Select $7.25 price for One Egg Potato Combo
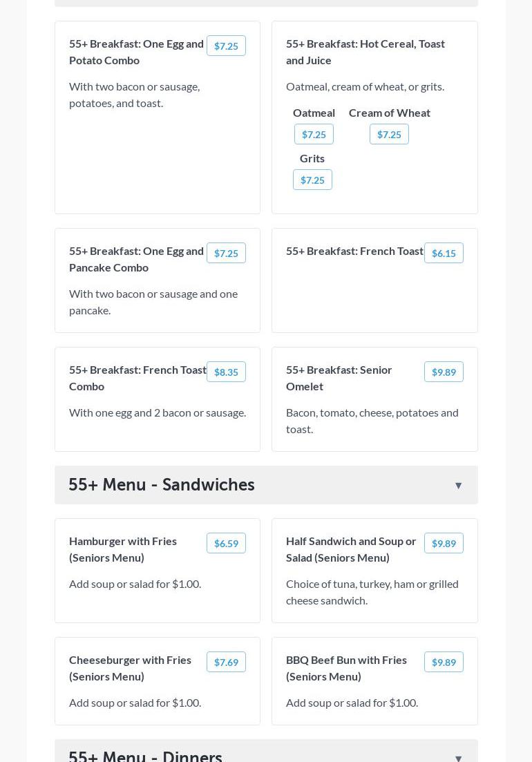This screenshot has height=762, width=532. [x=226, y=46]
